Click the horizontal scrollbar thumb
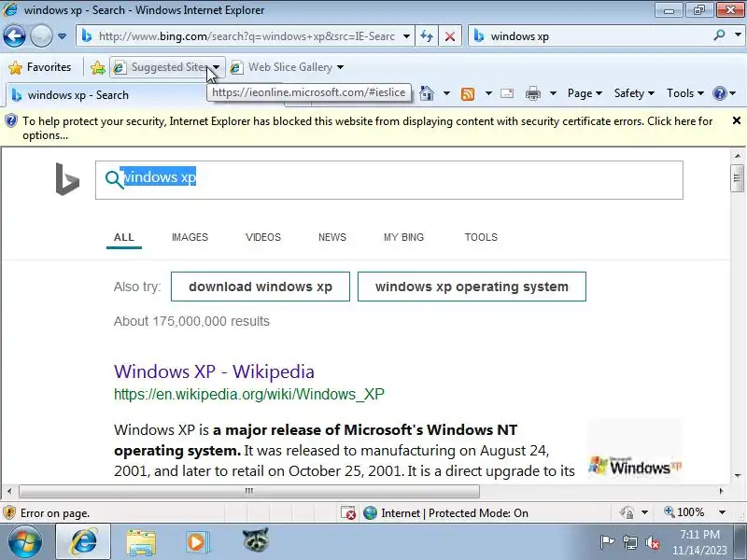Image resolution: width=747 pixels, height=560 pixels. coord(249,491)
